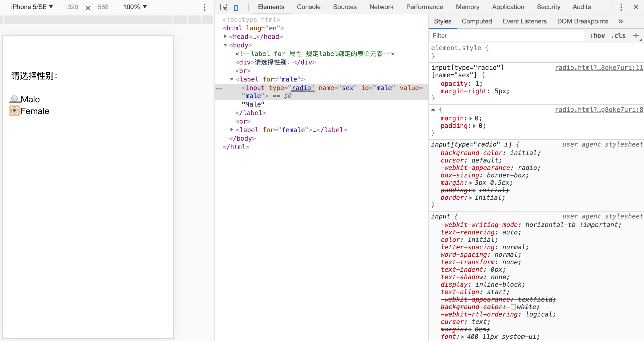Click the white background-color swatch

coord(513,307)
